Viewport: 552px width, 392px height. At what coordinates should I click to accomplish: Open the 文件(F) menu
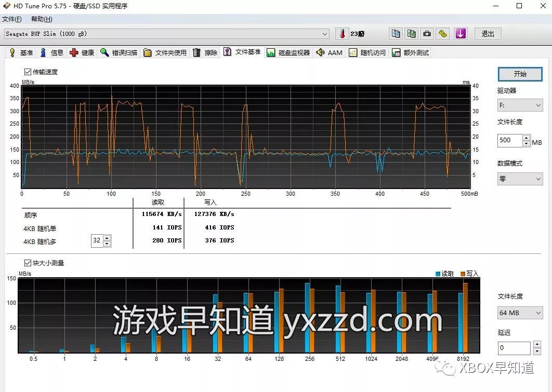(12, 19)
